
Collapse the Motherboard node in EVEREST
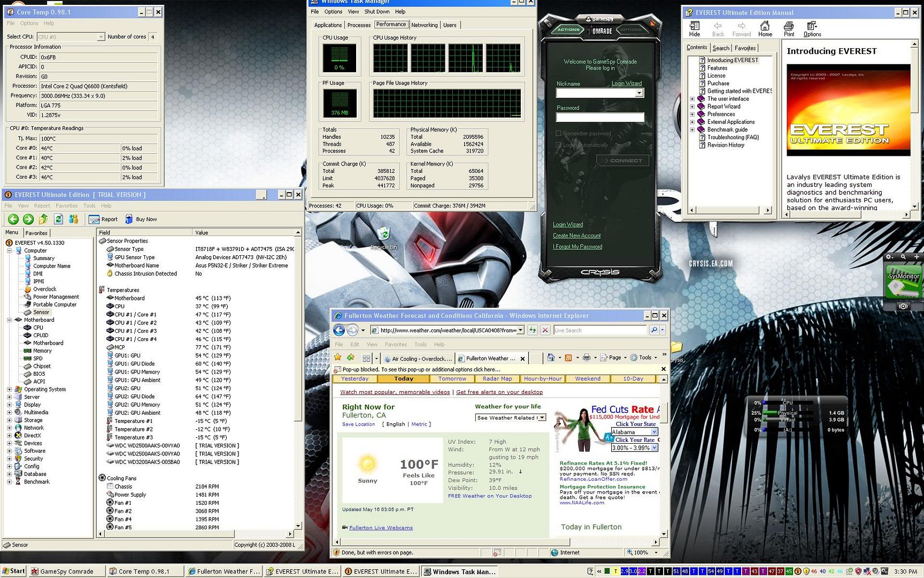pyautogui.click(x=9, y=320)
